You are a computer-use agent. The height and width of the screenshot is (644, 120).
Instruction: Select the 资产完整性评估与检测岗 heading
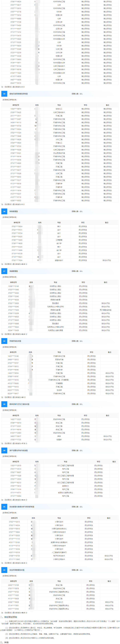tap(19, 450)
